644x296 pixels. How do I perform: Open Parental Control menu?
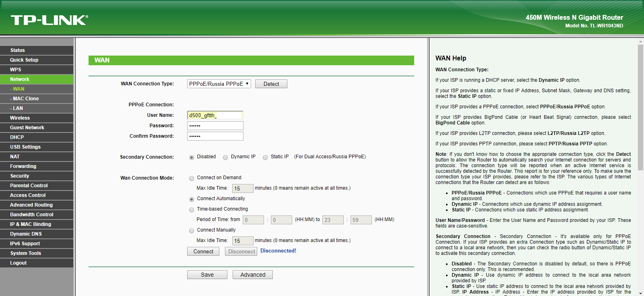(37, 186)
